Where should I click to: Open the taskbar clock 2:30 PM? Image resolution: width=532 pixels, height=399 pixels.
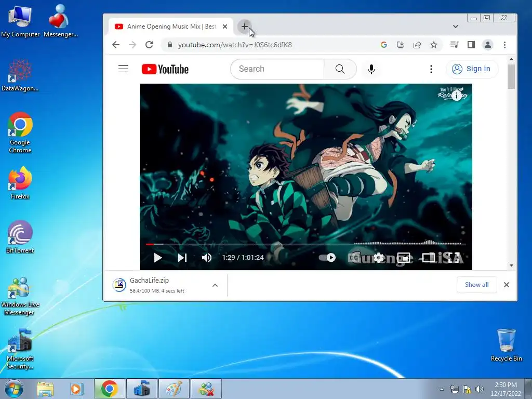coord(506,389)
